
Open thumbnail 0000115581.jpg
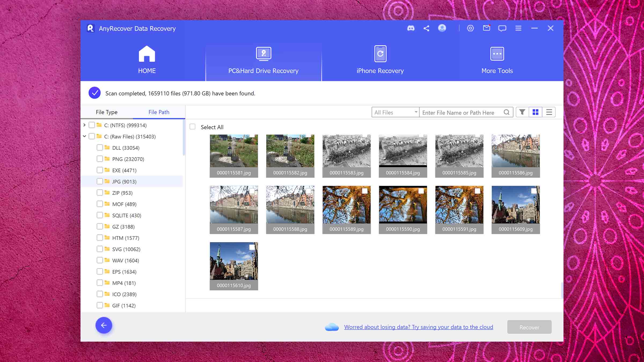tap(234, 156)
